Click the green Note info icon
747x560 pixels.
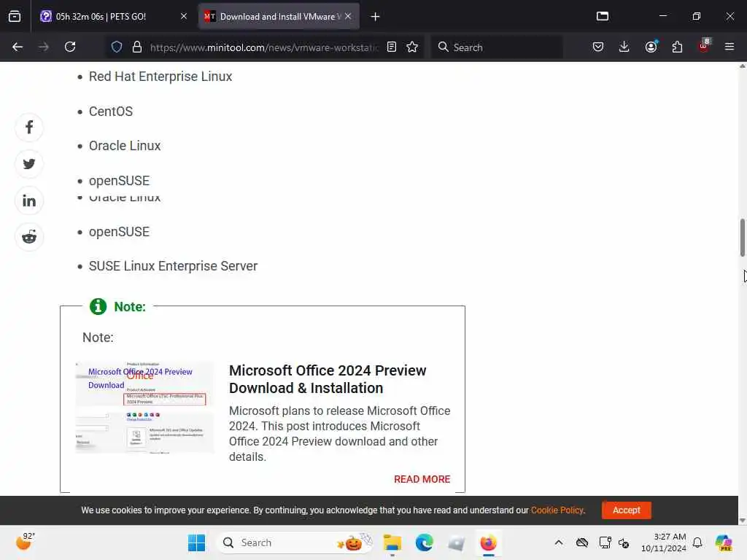[x=98, y=307]
